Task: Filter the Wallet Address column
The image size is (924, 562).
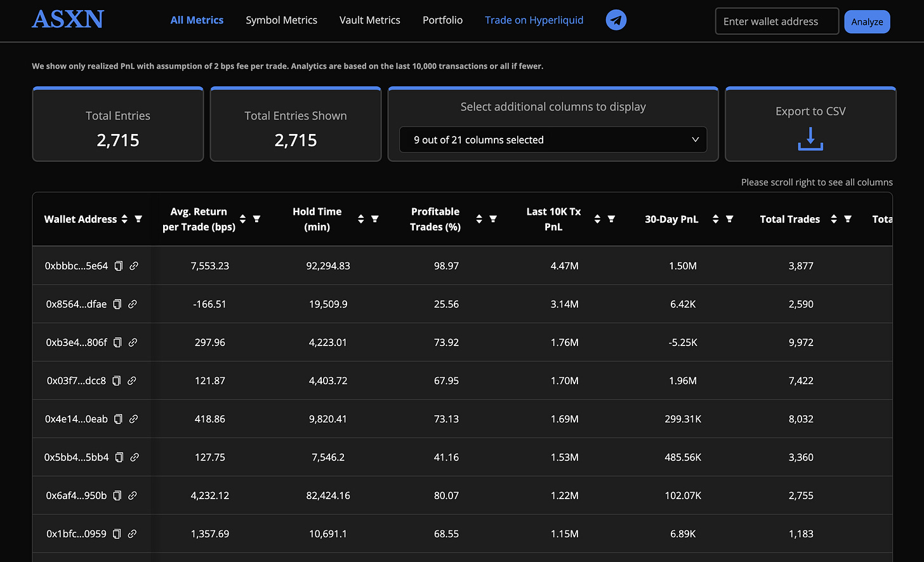Action: click(x=138, y=219)
